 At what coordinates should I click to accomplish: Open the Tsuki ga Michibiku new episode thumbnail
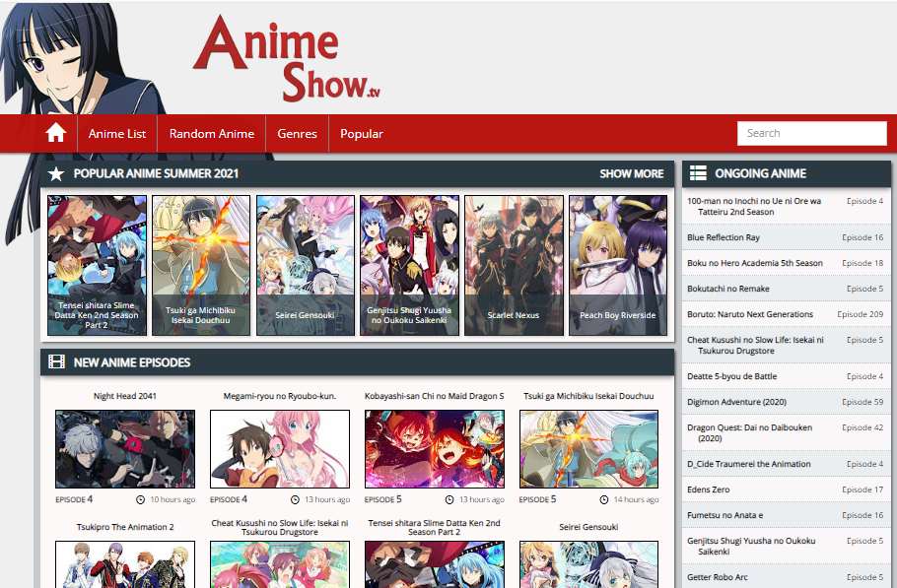click(x=588, y=448)
